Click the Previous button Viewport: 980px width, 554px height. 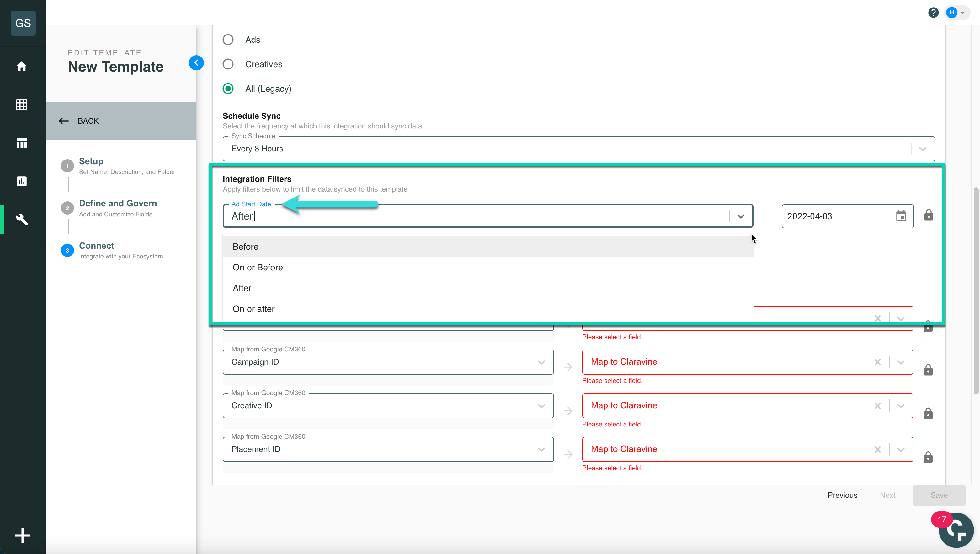click(842, 495)
